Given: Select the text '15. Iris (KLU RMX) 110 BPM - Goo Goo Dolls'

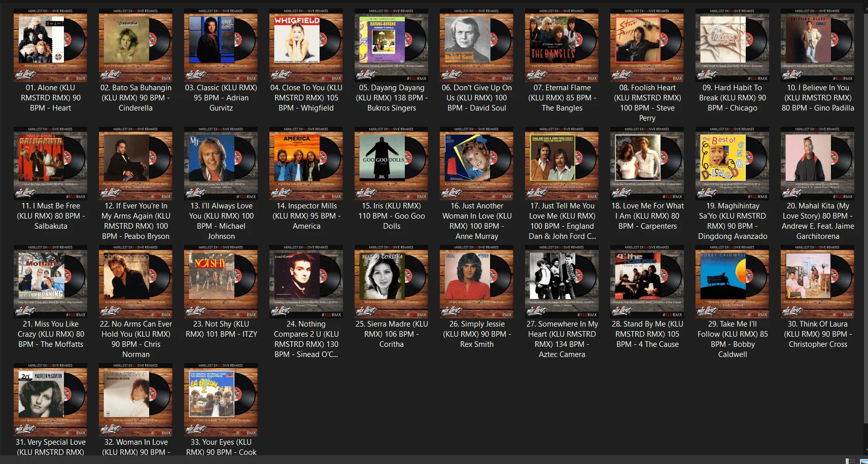Looking at the screenshot, I should pos(392,216).
